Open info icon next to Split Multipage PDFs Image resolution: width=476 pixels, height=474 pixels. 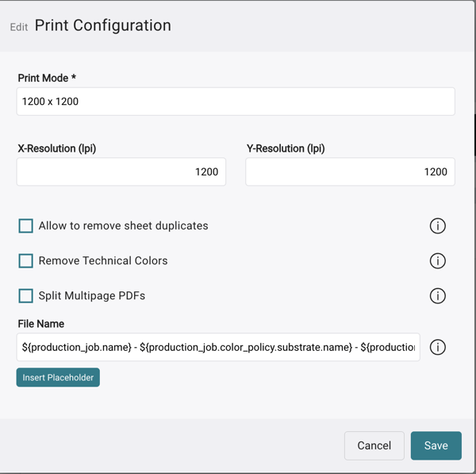(x=437, y=296)
